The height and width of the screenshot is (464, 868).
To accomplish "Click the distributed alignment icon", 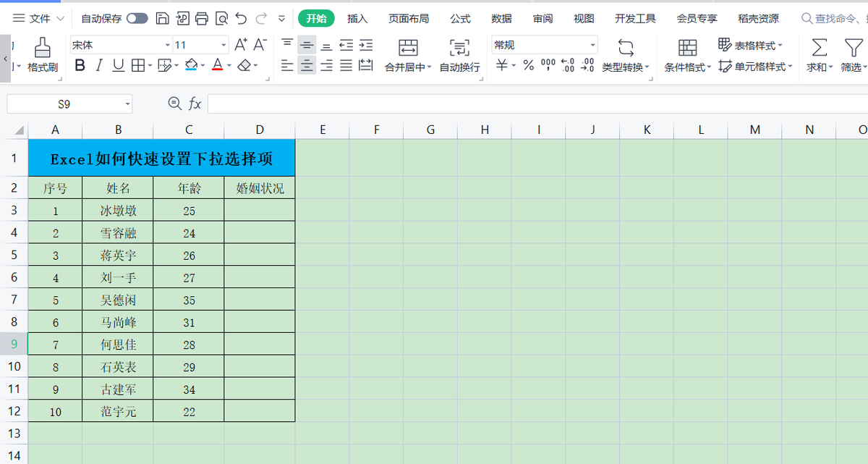I will (x=366, y=66).
